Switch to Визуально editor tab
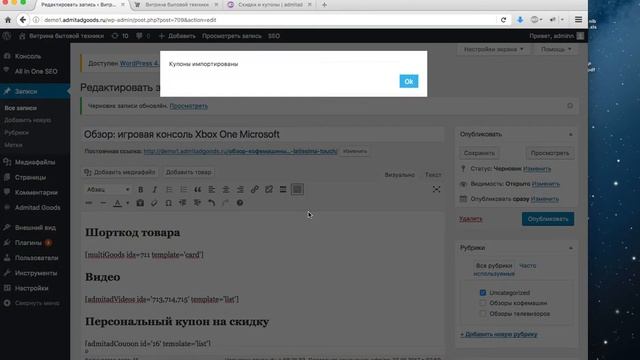The width and height of the screenshot is (640, 360). (399, 175)
